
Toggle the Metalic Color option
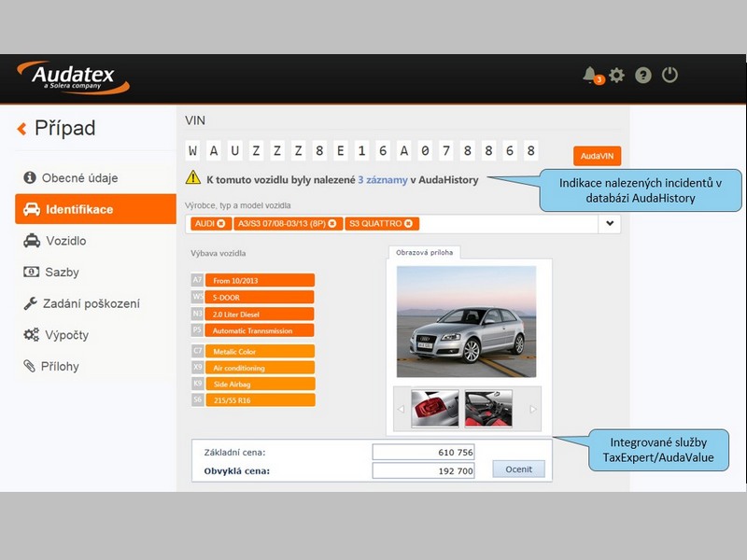(260, 352)
